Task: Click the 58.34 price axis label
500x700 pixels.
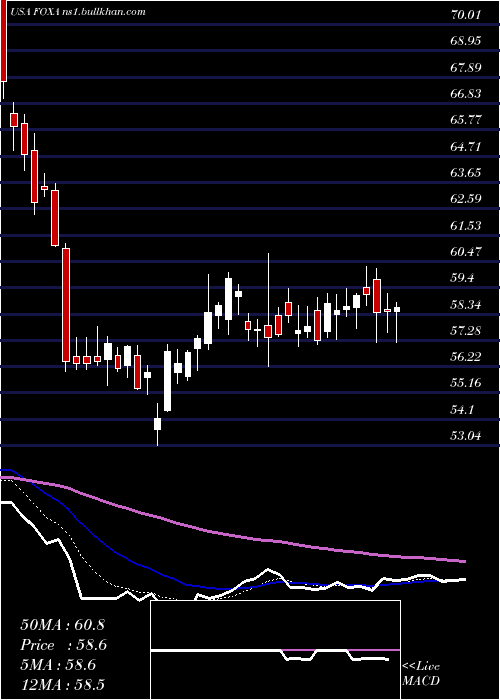Action: (466, 305)
